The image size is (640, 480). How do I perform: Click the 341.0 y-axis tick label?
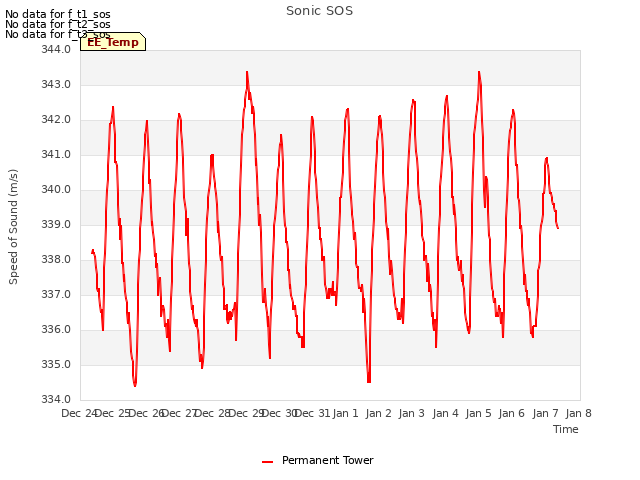pyautogui.click(x=56, y=155)
